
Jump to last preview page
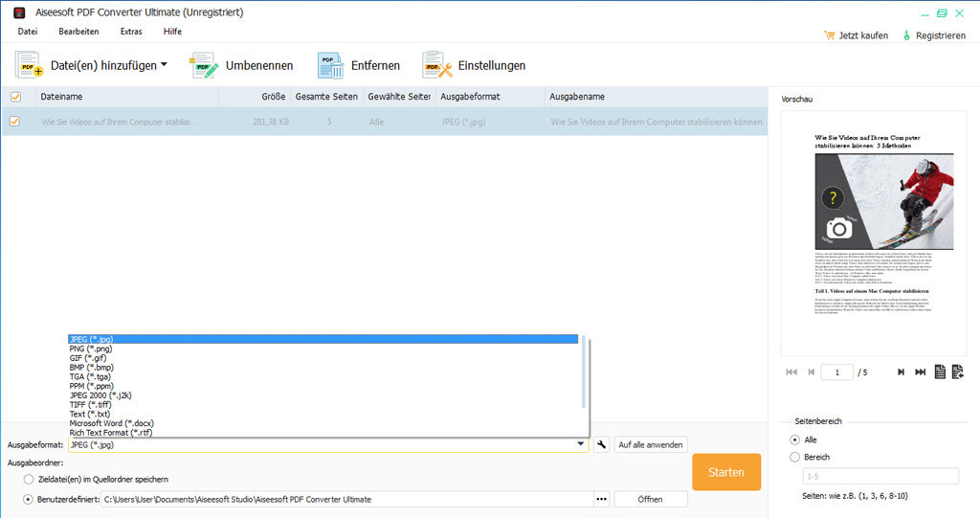[920, 372]
